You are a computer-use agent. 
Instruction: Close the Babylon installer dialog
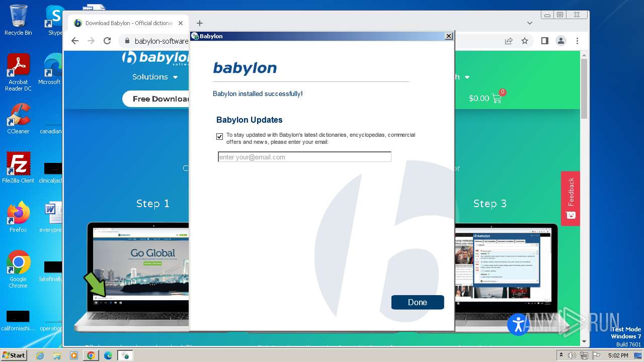point(448,36)
